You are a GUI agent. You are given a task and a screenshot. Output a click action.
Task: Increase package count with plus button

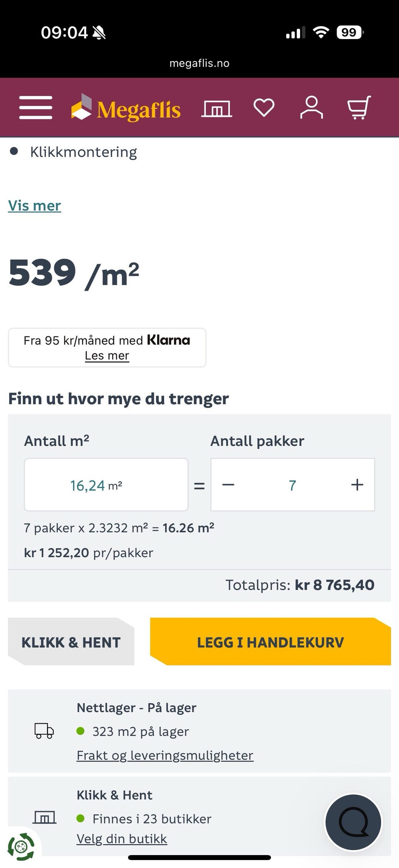357,485
